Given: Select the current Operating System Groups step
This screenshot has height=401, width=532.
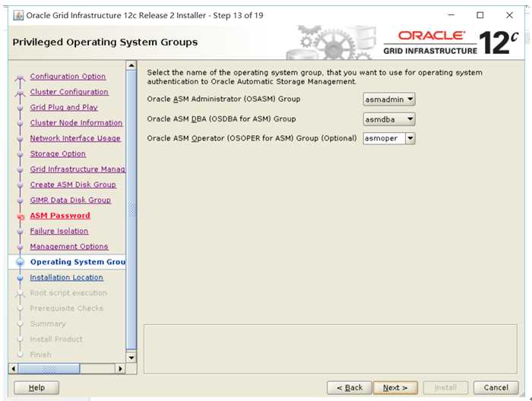Looking at the screenshot, I should [78, 262].
